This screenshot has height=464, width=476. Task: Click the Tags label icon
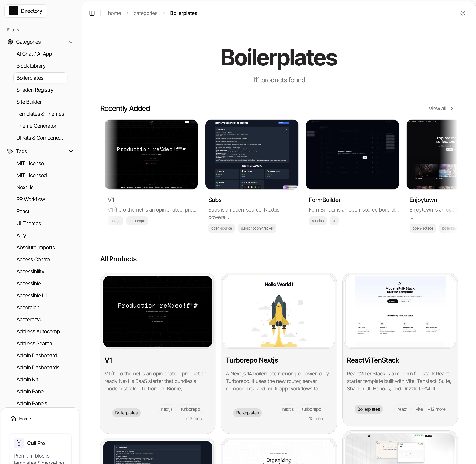(10, 151)
